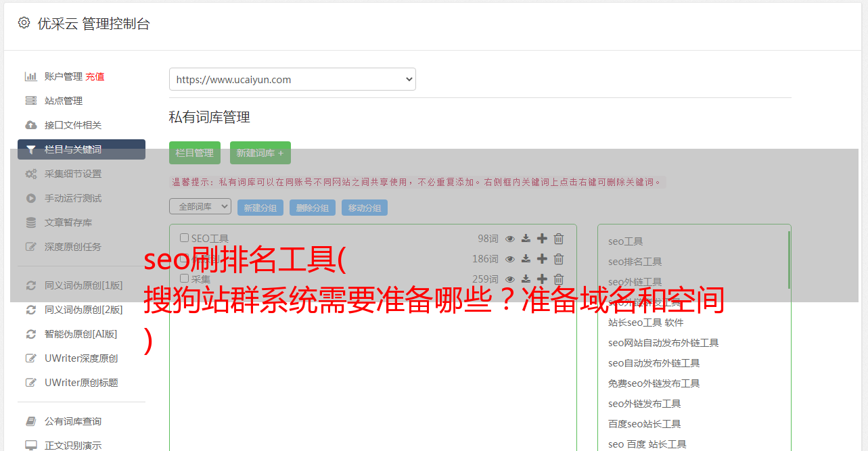Select keyword seo工具 in right list
Image resolution: width=868 pixels, height=451 pixels.
pyautogui.click(x=626, y=241)
